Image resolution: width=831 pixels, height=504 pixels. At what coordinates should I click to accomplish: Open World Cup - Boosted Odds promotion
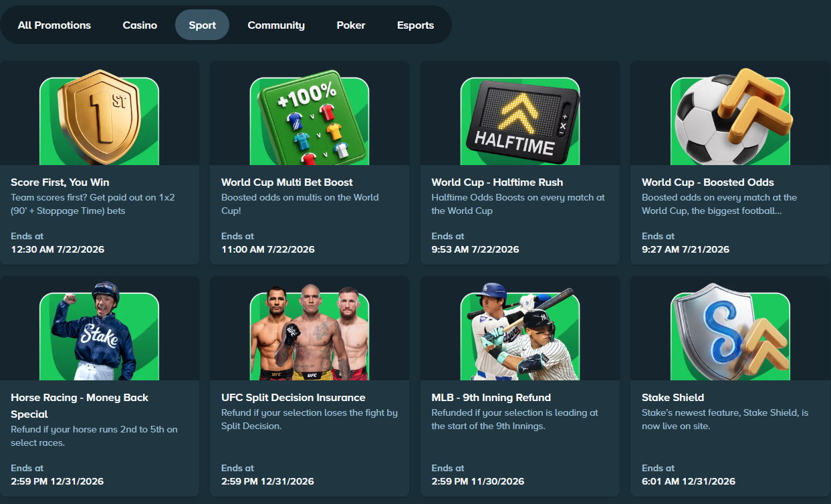click(x=708, y=182)
